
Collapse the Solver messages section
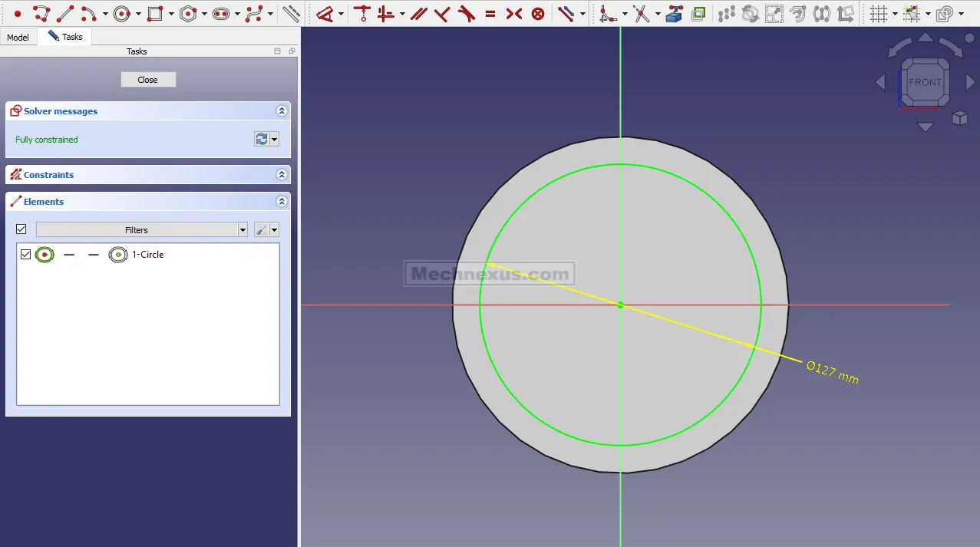[x=282, y=111]
